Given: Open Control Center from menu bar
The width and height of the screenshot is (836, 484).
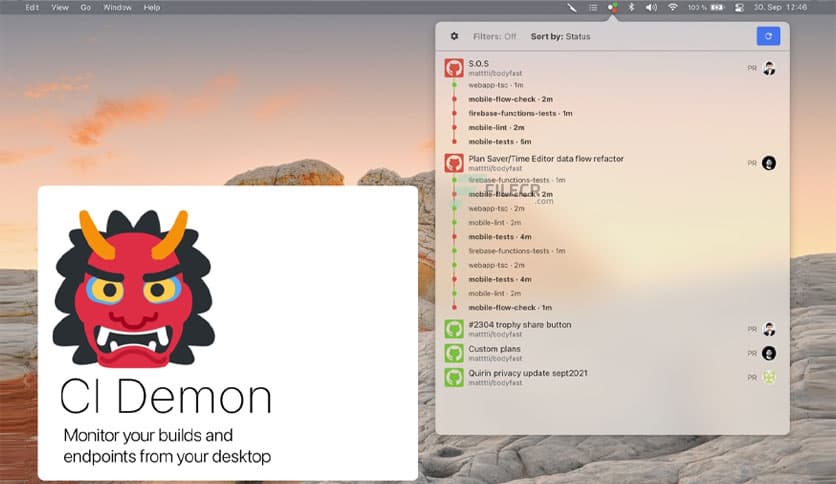Looking at the screenshot, I should pos(739,7).
